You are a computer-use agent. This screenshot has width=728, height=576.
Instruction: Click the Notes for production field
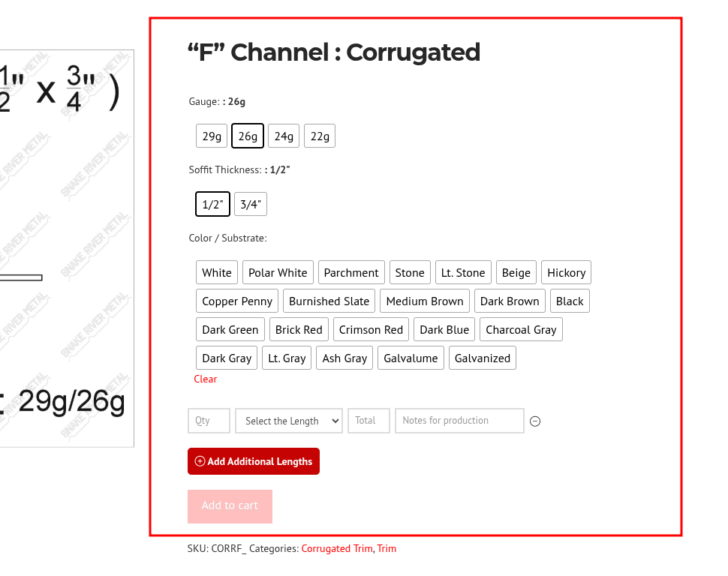tap(459, 421)
